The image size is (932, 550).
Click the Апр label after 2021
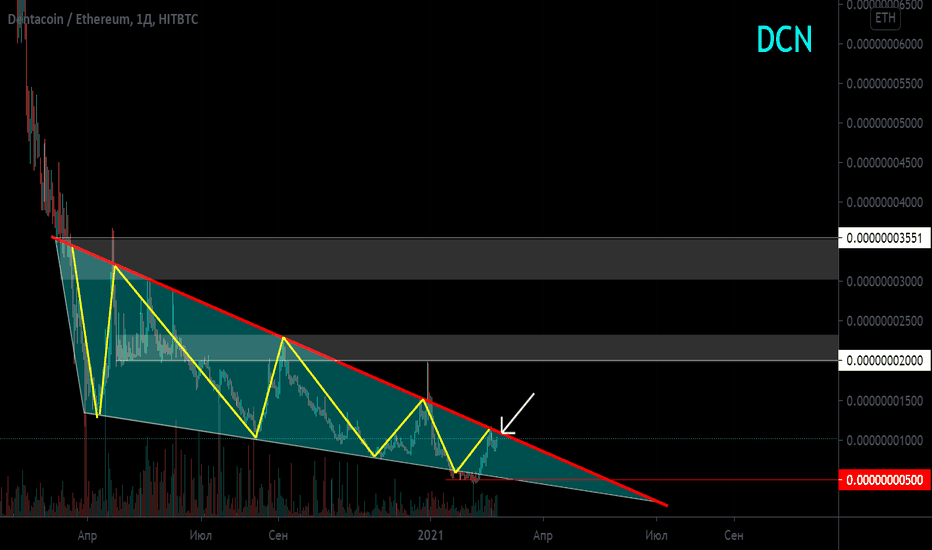point(542,535)
